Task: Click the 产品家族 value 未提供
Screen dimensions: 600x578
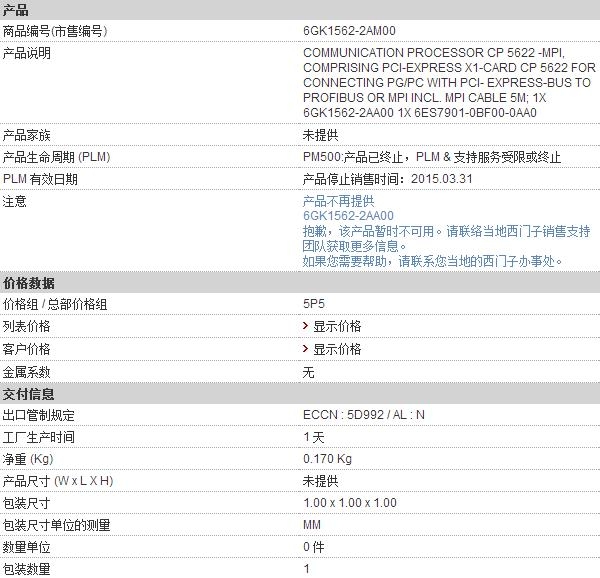Action: (x=321, y=135)
